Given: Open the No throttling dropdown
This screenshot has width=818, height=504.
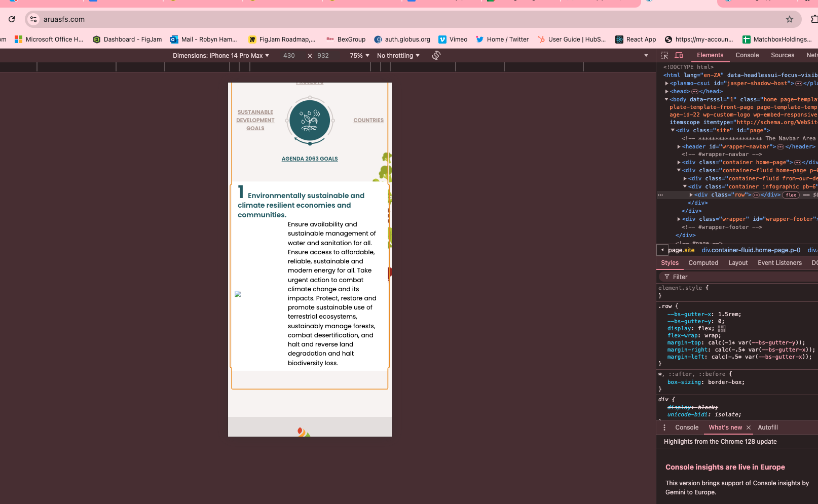Looking at the screenshot, I should tap(398, 56).
